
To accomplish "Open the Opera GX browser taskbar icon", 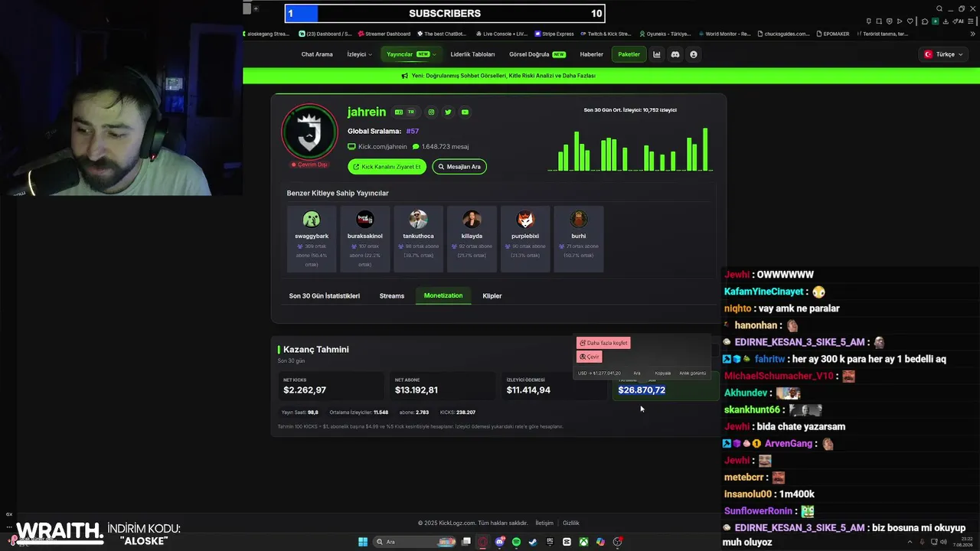I will coord(483,542).
